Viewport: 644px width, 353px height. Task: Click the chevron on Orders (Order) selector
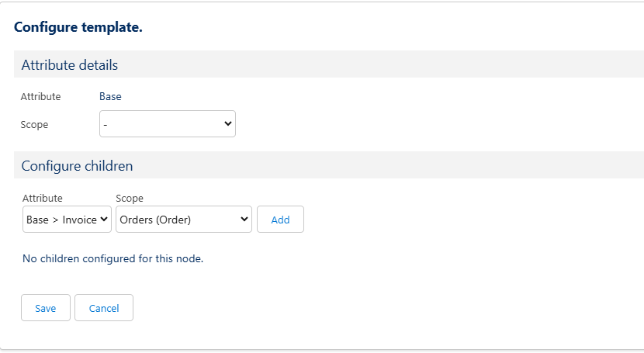pos(244,220)
